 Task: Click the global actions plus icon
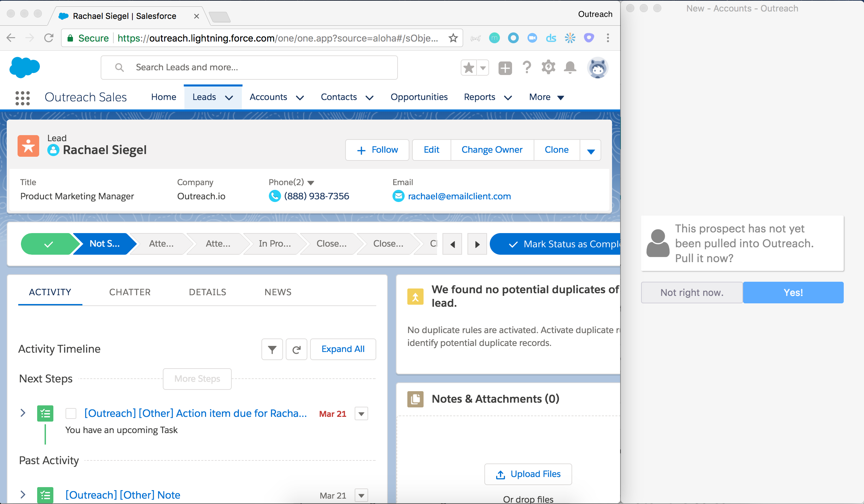click(x=505, y=68)
